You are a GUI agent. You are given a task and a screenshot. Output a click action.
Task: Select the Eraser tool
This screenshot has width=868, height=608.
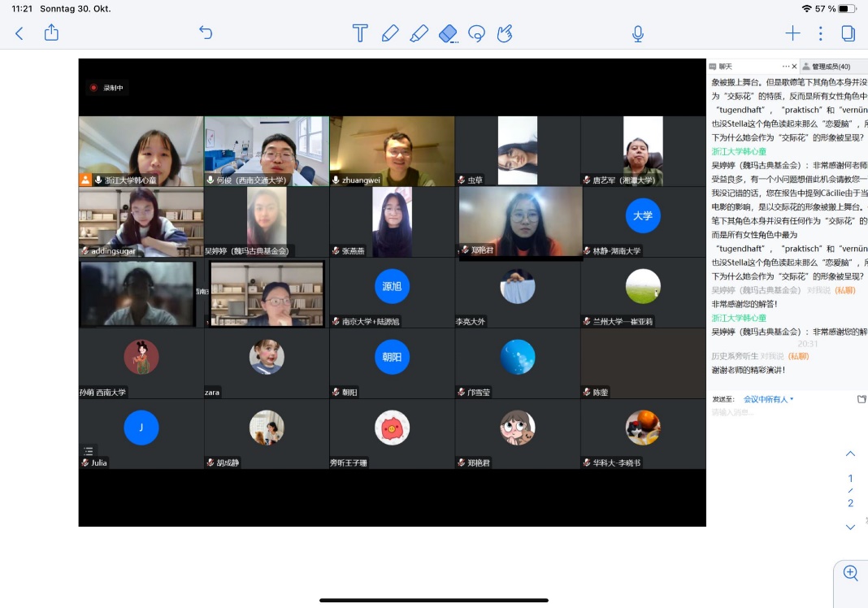point(448,34)
